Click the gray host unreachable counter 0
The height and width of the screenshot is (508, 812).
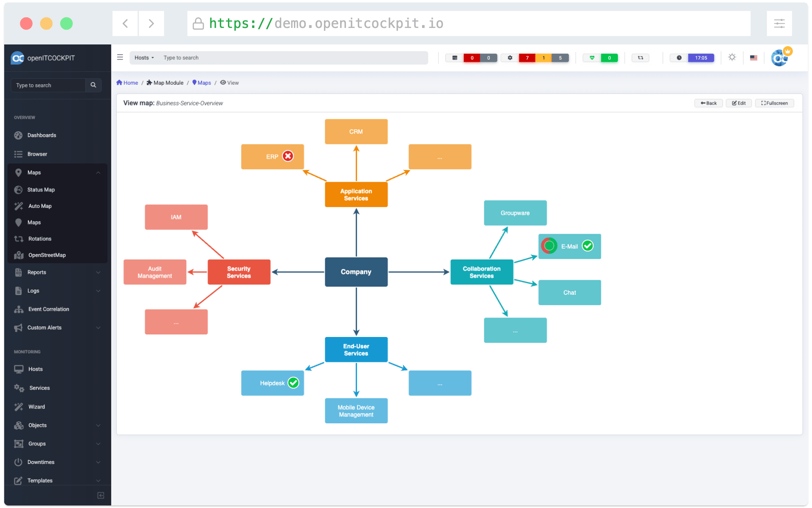[x=488, y=58]
